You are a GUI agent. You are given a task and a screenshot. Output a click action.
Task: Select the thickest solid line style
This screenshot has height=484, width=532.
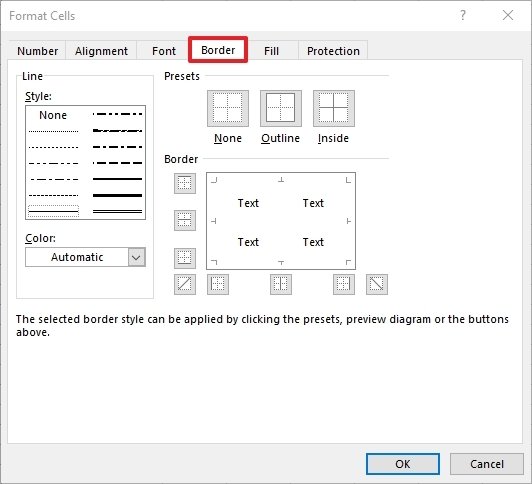point(117,195)
